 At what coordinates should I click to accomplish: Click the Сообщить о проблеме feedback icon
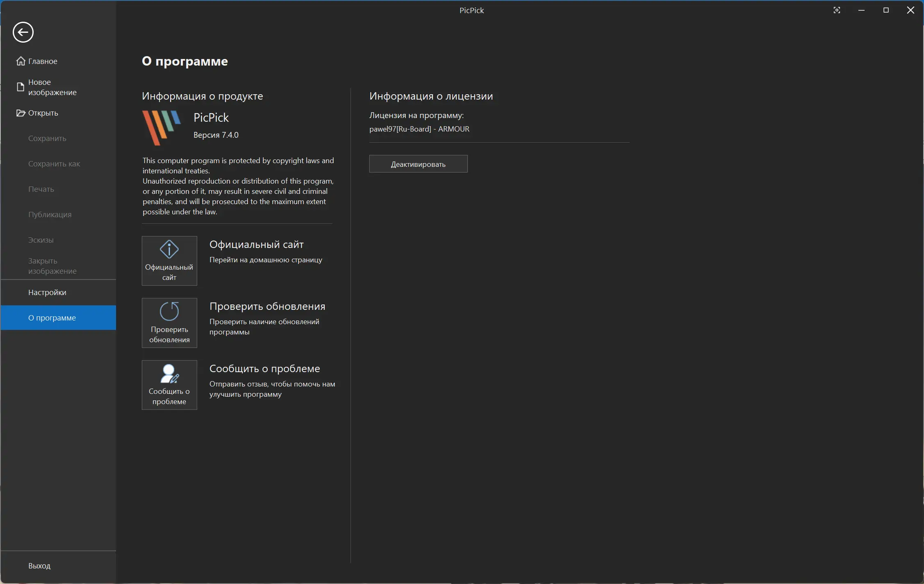[169, 374]
